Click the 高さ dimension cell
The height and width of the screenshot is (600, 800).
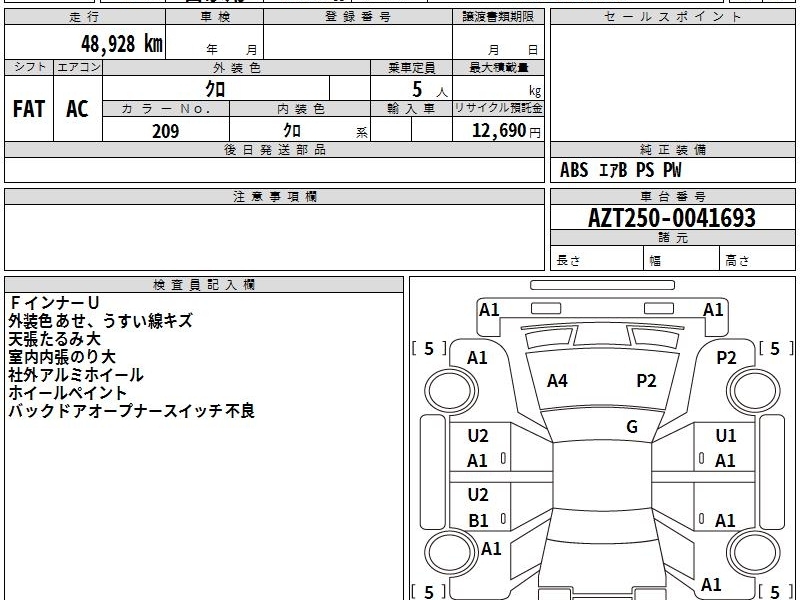[x=758, y=259]
